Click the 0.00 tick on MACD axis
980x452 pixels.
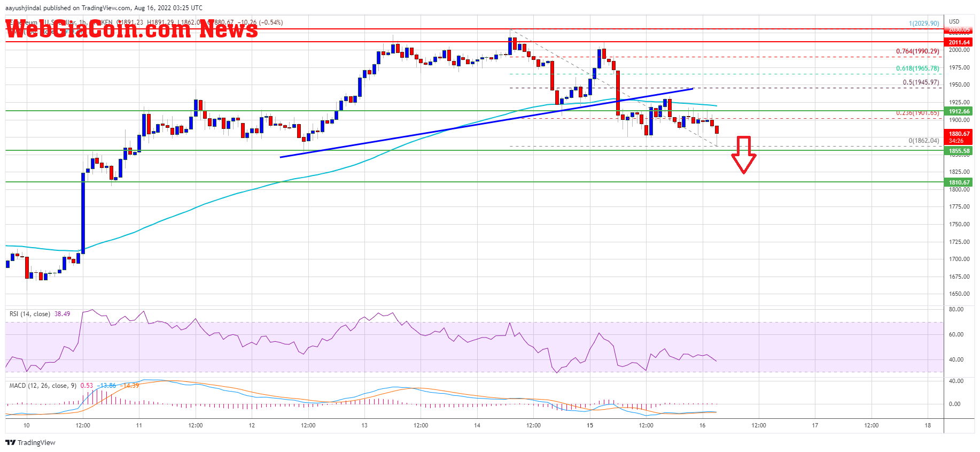954,404
